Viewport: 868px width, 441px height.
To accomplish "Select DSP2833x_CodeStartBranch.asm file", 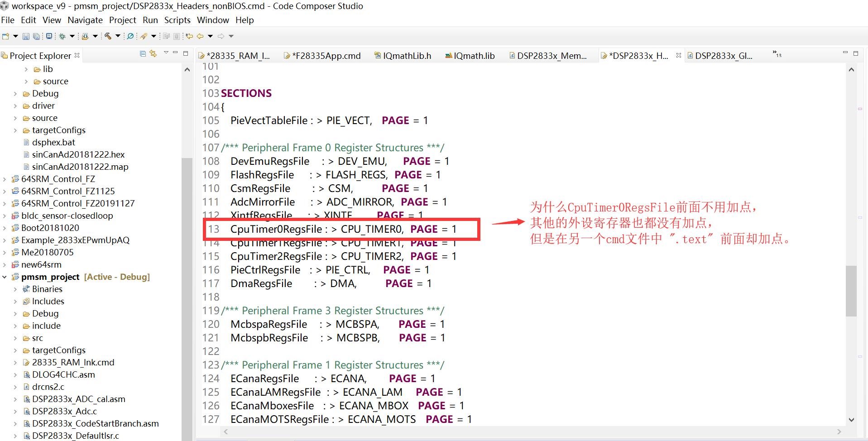I will (96, 423).
